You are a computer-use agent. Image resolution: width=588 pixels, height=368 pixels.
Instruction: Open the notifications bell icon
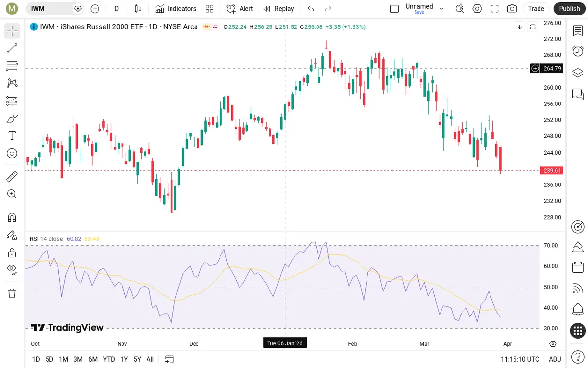578,310
